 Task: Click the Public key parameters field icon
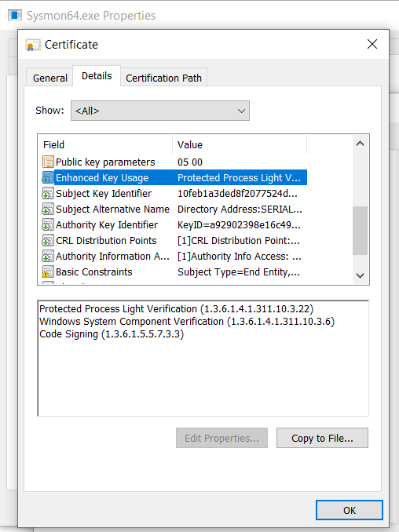coord(48,162)
